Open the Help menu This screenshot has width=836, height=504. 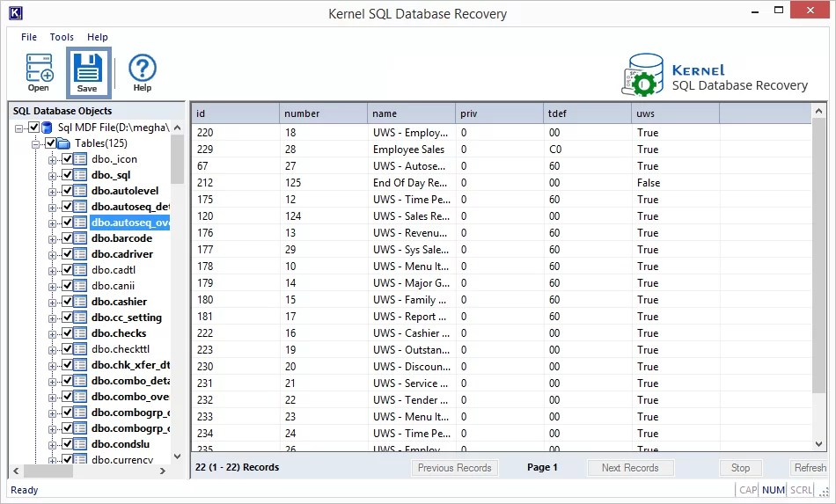(98, 37)
